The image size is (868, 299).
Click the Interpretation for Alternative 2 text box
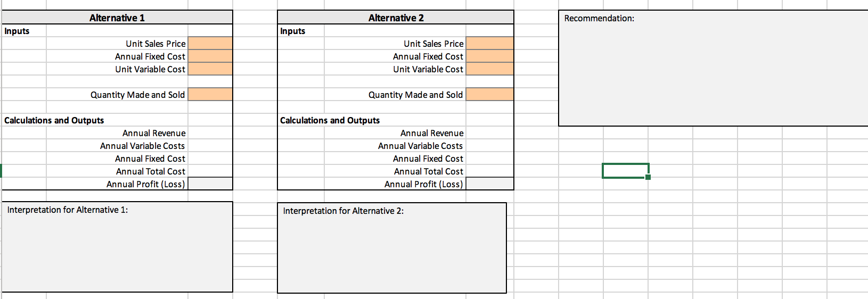tap(392, 248)
